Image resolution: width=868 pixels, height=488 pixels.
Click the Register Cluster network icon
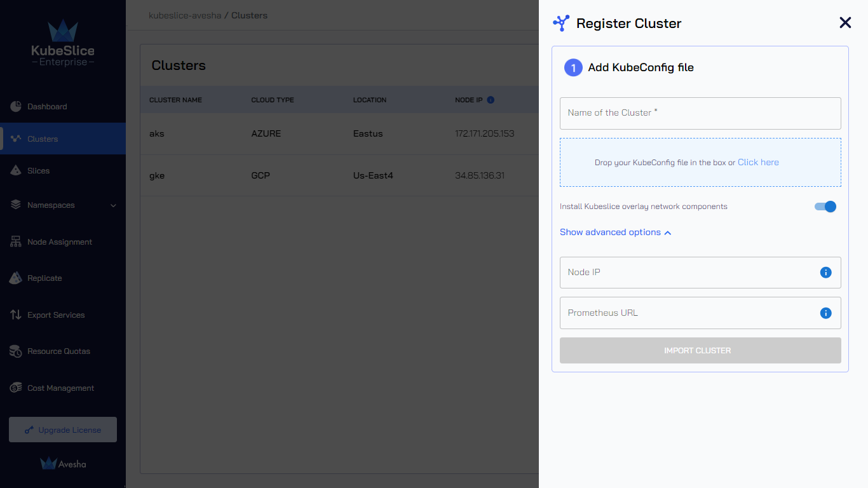click(x=561, y=24)
